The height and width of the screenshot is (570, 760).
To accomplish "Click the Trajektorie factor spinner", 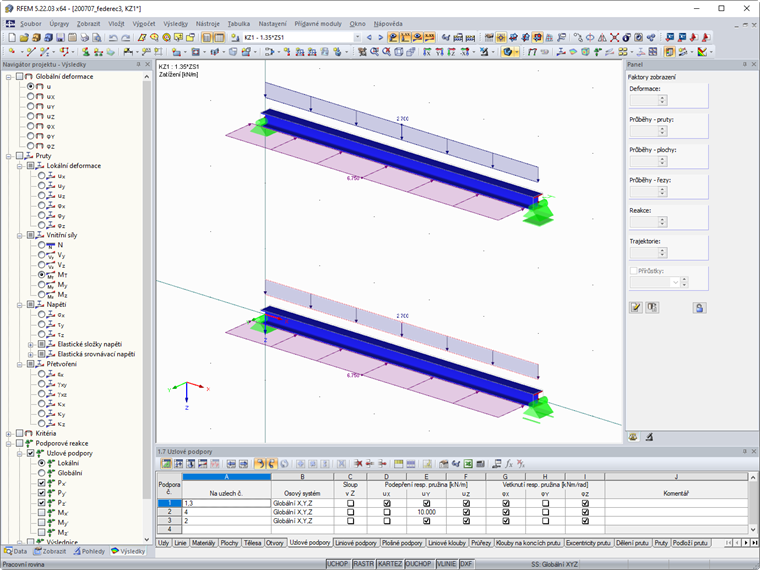I will click(x=663, y=253).
